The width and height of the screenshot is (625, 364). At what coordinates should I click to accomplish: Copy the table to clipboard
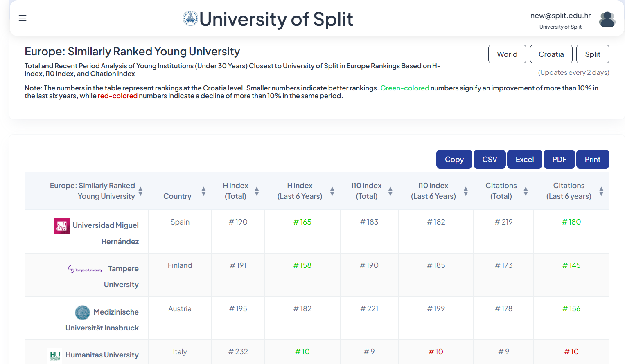pyautogui.click(x=454, y=159)
